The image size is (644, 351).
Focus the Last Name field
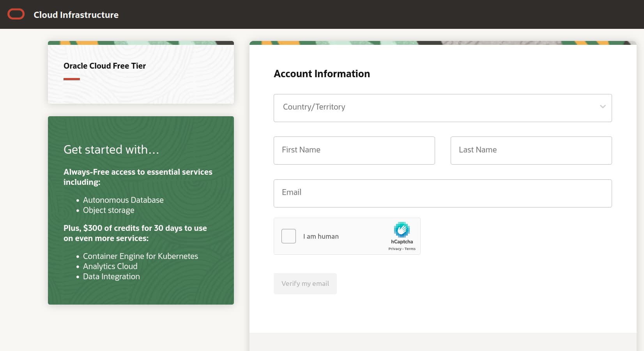tap(531, 151)
